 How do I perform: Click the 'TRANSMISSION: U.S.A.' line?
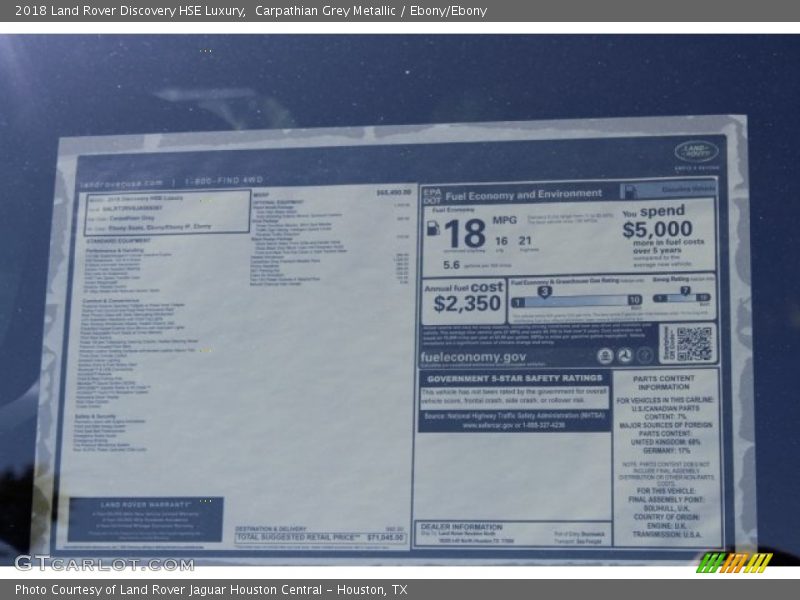tap(666, 534)
